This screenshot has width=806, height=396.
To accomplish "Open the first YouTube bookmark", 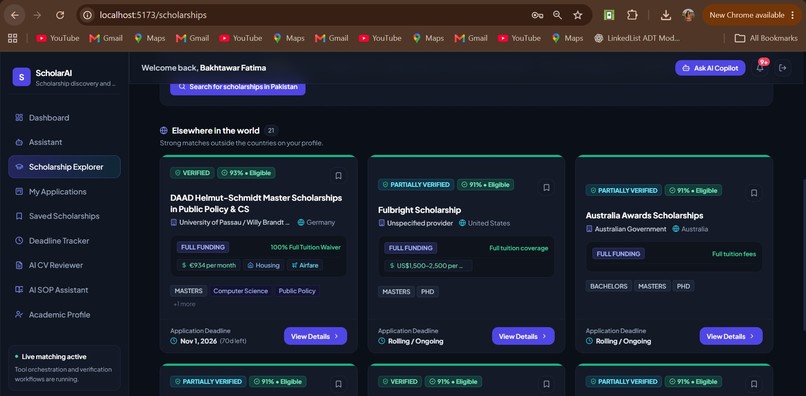I will click(58, 38).
